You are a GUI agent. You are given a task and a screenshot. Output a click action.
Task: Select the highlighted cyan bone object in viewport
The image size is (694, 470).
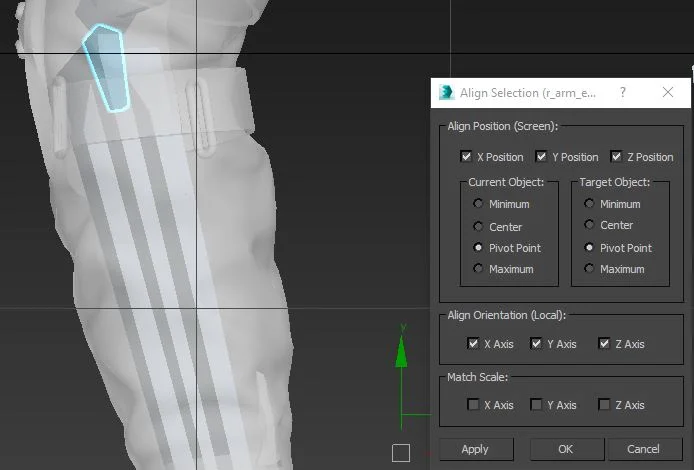pyautogui.click(x=107, y=67)
